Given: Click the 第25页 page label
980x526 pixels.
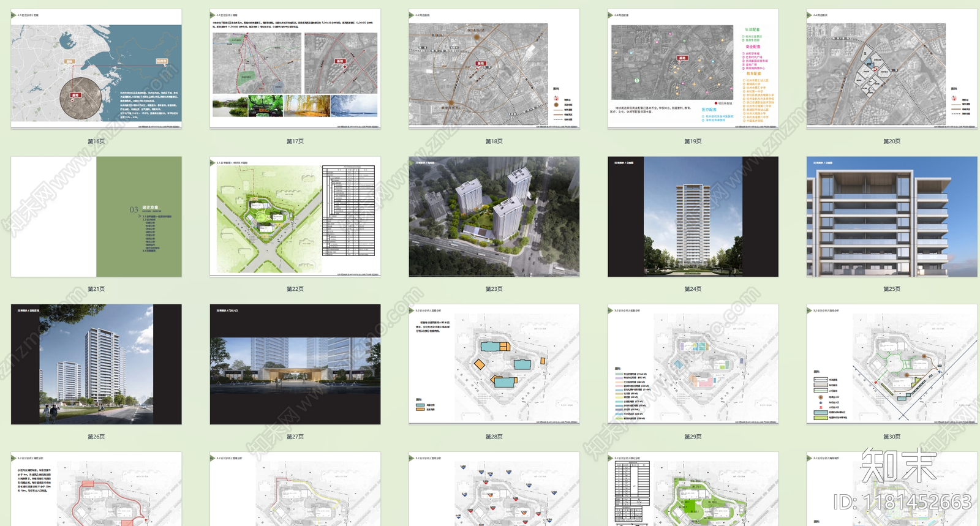Looking at the screenshot, I should (892, 289).
